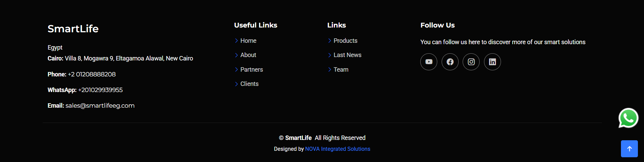Click the WhatsApp number +201029939955
This screenshot has width=644, height=162.
point(100,90)
